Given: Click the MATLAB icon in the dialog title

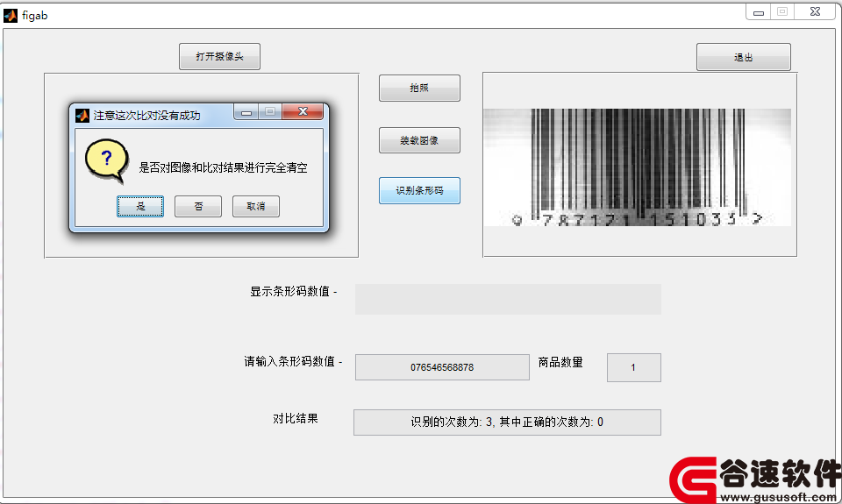Looking at the screenshot, I should coord(82,116).
